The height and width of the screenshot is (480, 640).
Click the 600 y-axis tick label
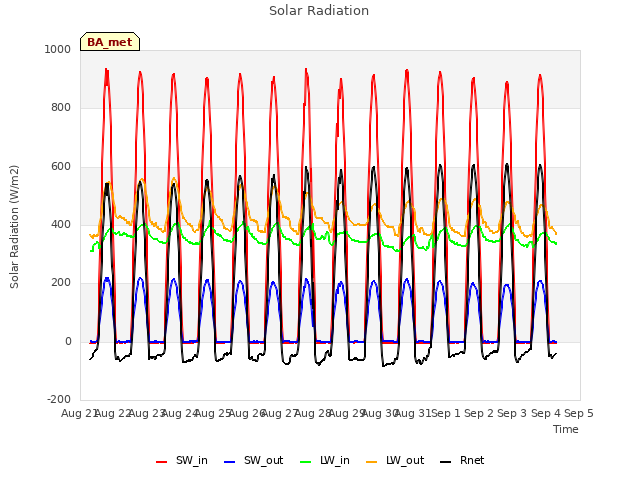[x=61, y=167]
